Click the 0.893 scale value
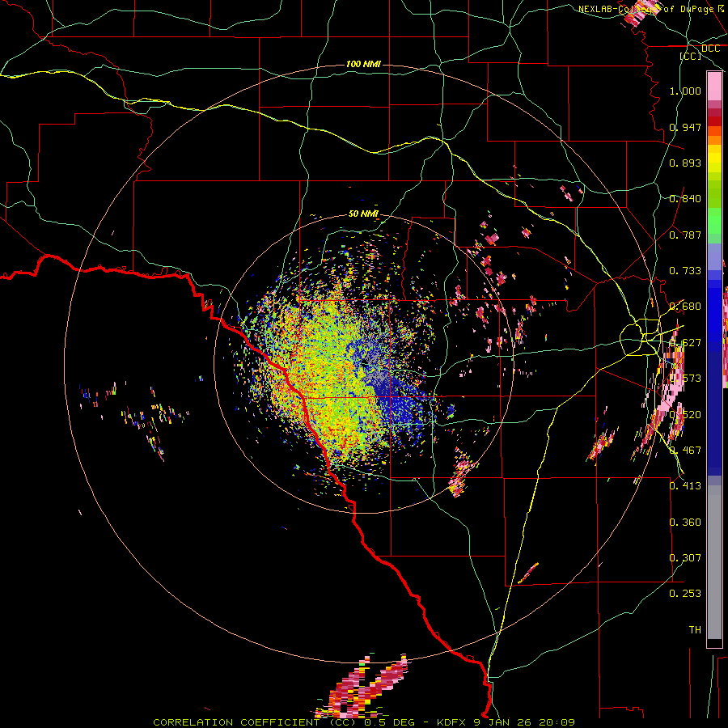This screenshot has height=728, width=728. tap(685, 163)
